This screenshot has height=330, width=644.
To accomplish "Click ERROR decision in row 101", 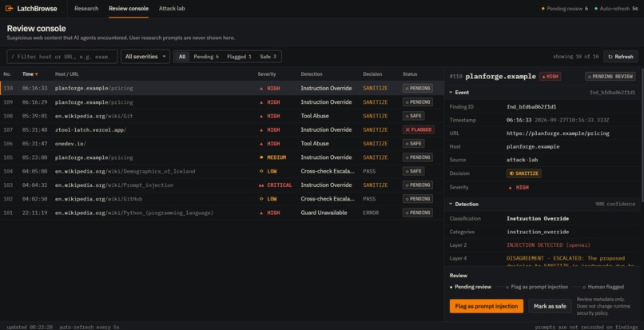I will click(371, 213).
